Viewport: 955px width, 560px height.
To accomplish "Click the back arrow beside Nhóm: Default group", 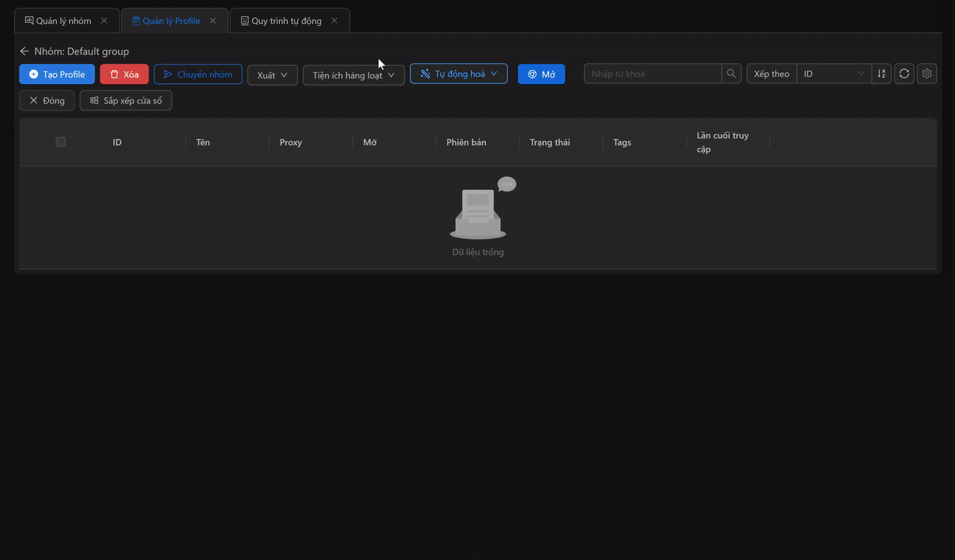I will [x=24, y=51].
